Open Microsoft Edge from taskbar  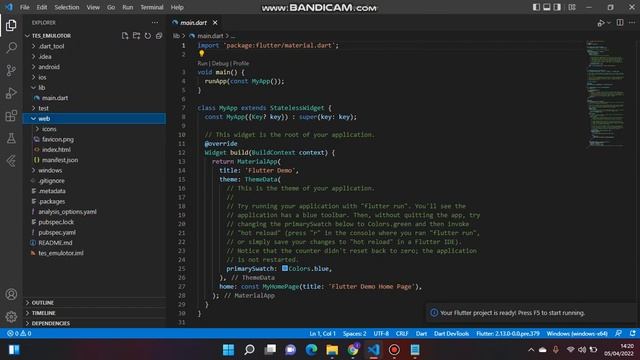pos(311,350)
